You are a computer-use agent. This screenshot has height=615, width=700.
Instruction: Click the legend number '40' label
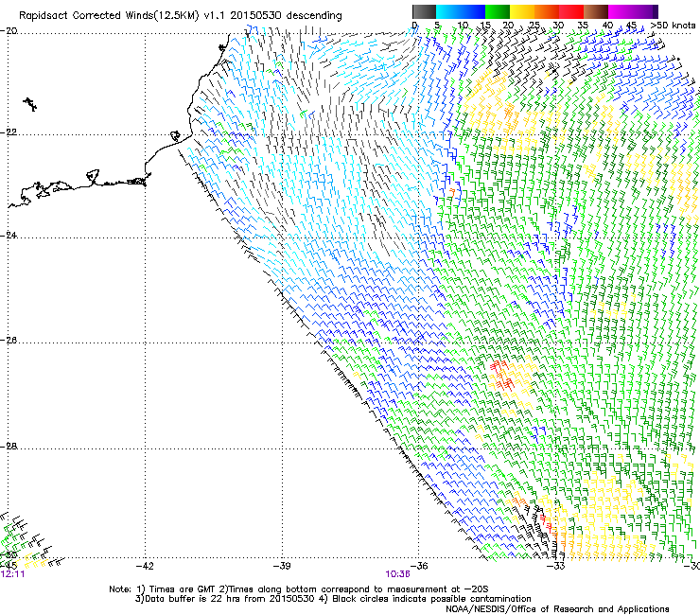(x=607, y=26)
